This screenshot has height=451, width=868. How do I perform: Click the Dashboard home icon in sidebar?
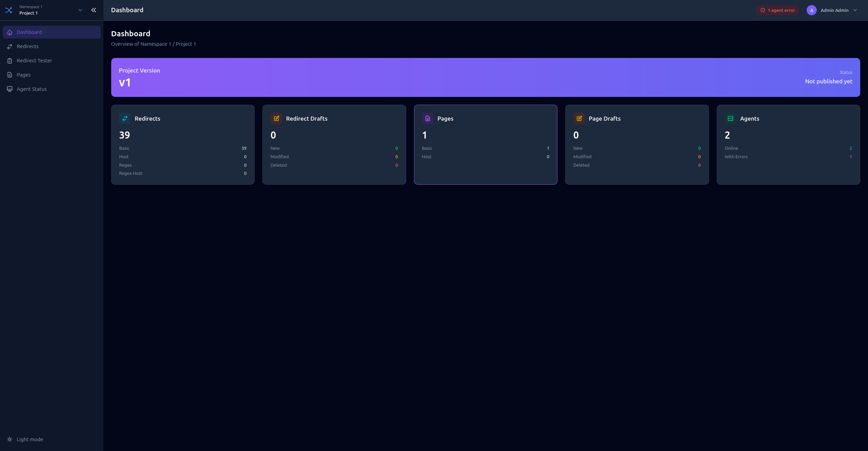(9, 32)
